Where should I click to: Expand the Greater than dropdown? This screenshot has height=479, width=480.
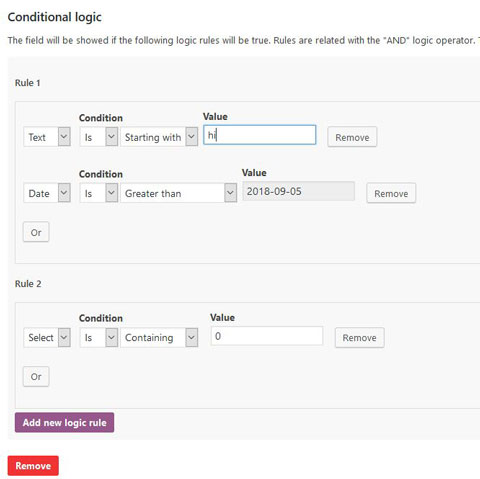click(178, 193)
